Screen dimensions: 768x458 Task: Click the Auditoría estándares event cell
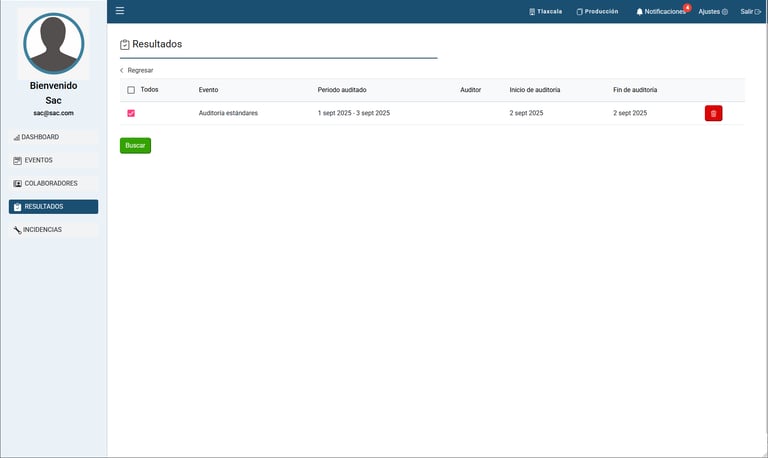pyautogui.click(x=228, y=113)
